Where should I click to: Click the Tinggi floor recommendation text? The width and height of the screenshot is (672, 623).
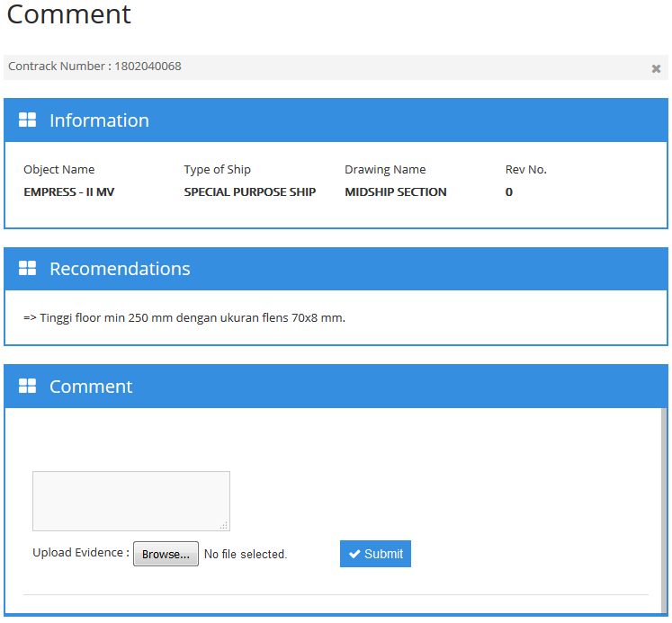(x=184, y=317)
